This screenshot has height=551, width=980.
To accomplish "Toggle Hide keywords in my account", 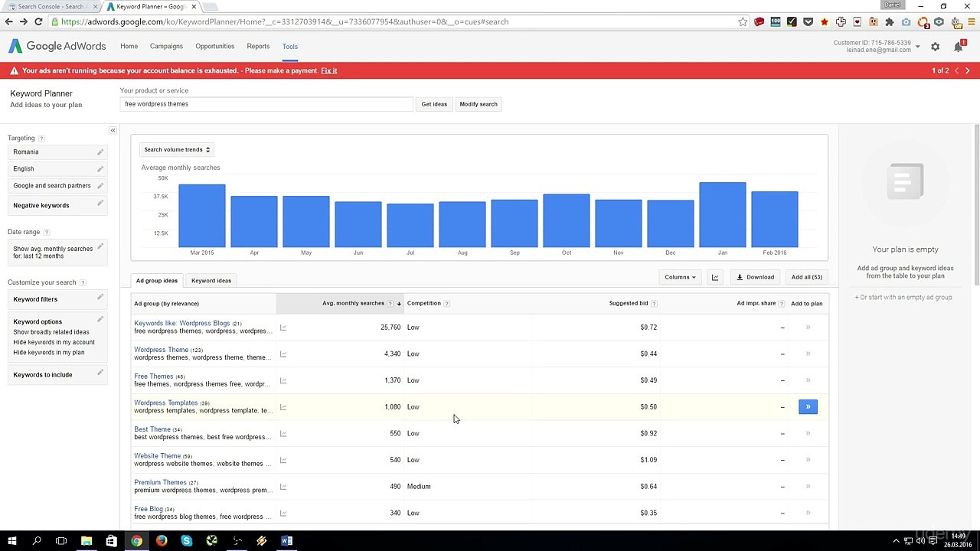I will click(54, 342).
